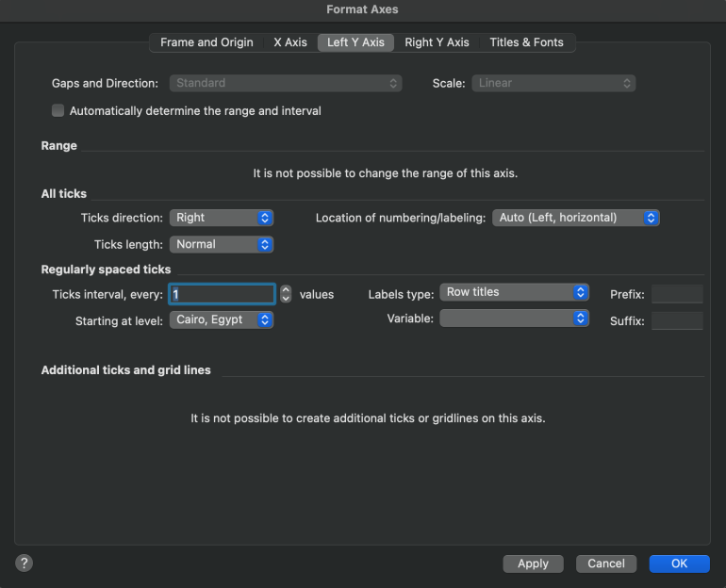Open Location of numbering/labeling dropdown
Image resolution: width=726 pixels, height=588 pixels.
tap(575, 218)
